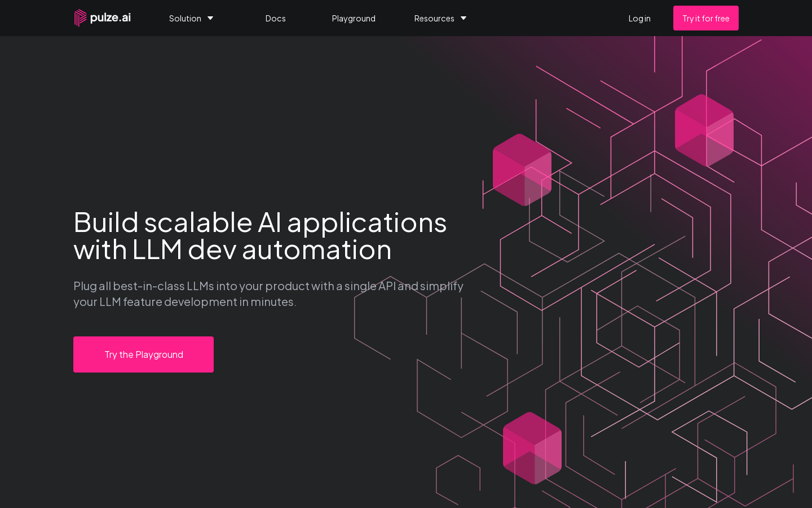
Task: Click the Login link
Action: [x=639, y=18]
